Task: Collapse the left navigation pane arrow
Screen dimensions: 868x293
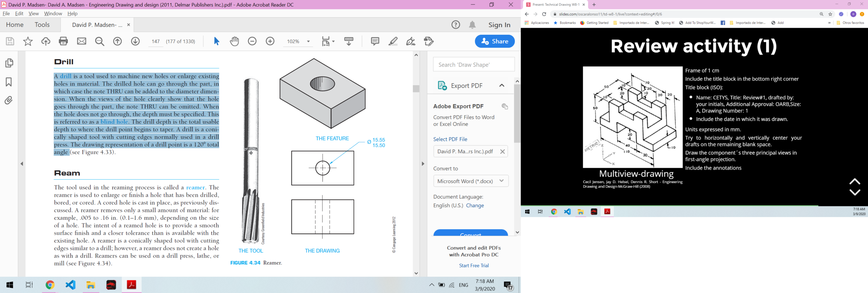Action: [22, 164]
